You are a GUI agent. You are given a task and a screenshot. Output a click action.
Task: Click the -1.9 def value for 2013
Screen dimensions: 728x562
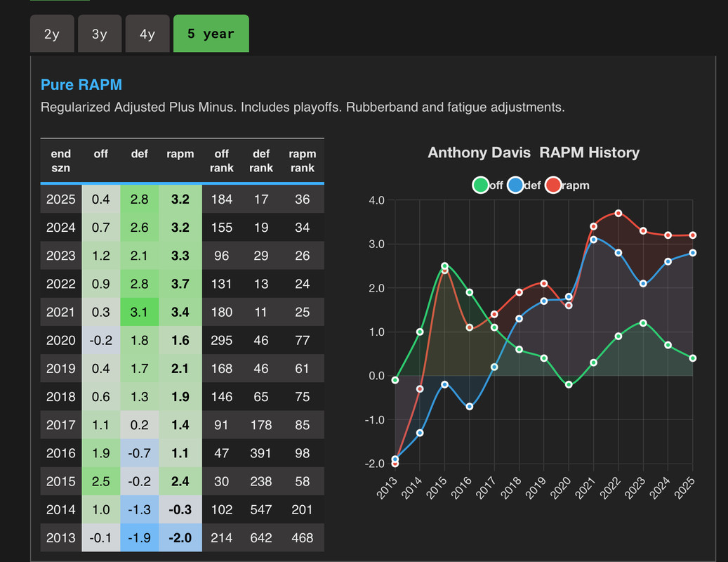point(139,538)
